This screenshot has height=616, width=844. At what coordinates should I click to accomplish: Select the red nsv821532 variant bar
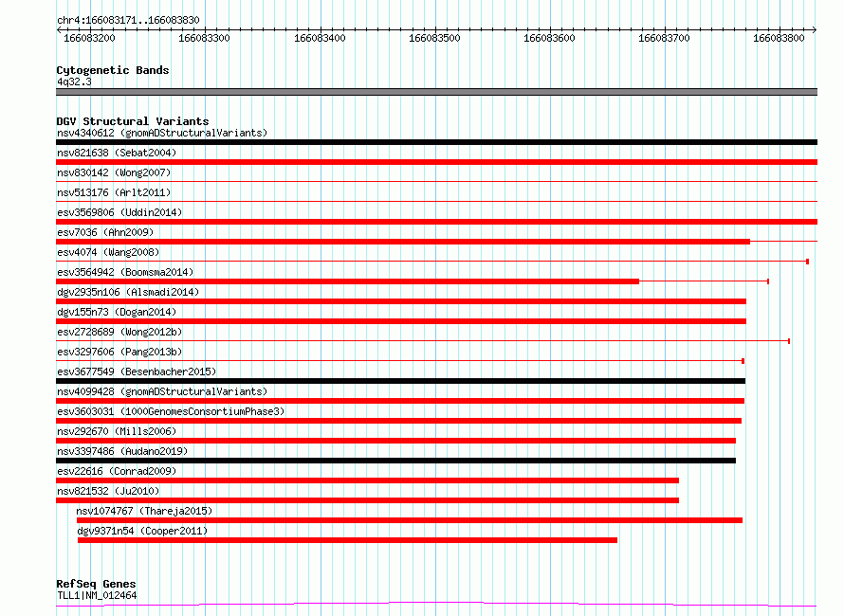click(367, 500)
